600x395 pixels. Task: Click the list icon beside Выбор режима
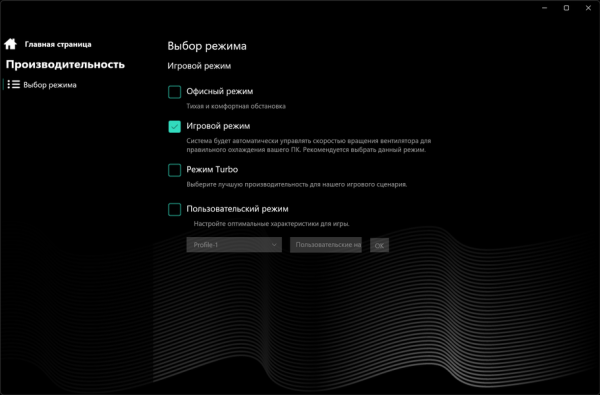14,84
